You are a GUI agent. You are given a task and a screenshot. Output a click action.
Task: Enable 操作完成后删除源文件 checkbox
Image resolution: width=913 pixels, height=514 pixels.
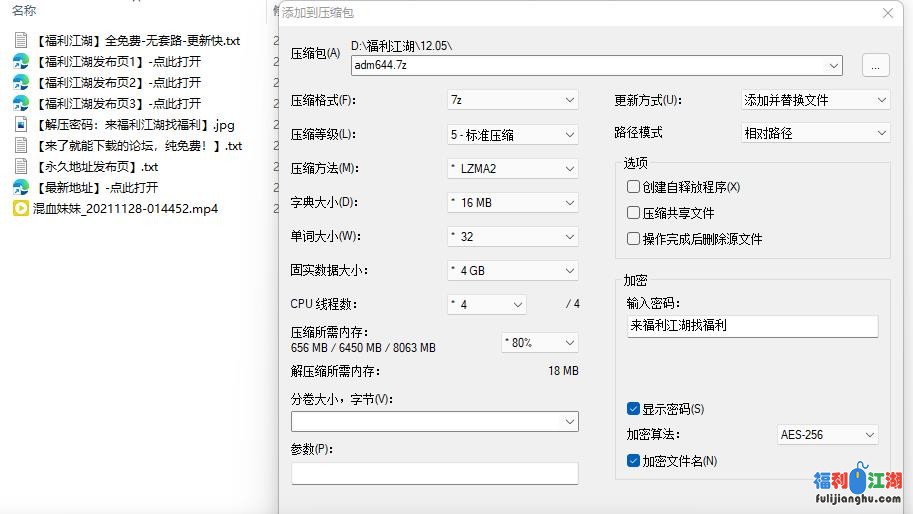point(633,239)
